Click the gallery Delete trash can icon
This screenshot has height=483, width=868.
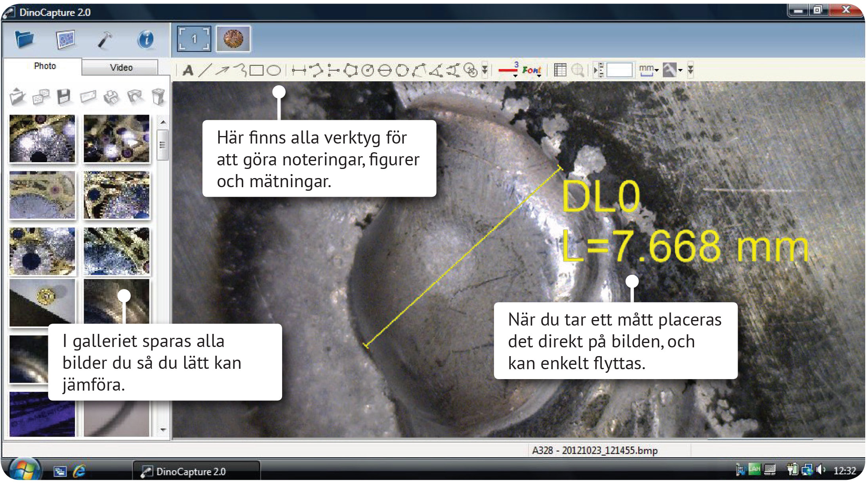coord(158,96)
